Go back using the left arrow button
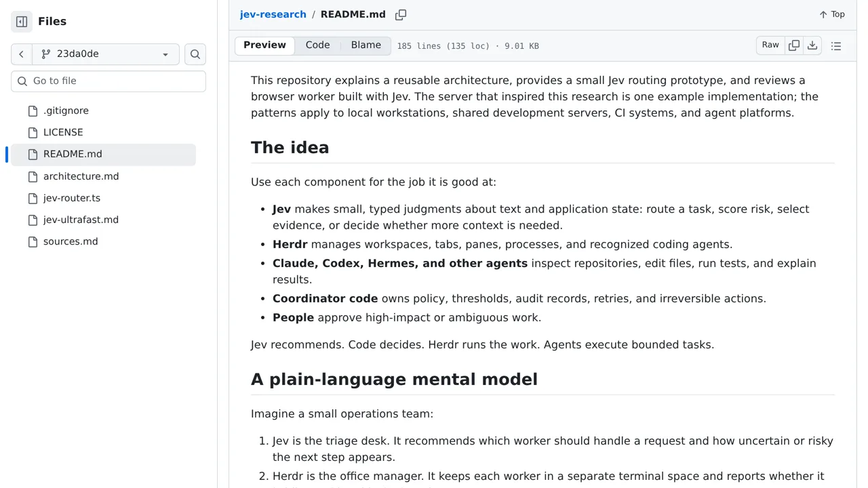The height and width of the screenshot is (488, 868). [x=21, y=54]
